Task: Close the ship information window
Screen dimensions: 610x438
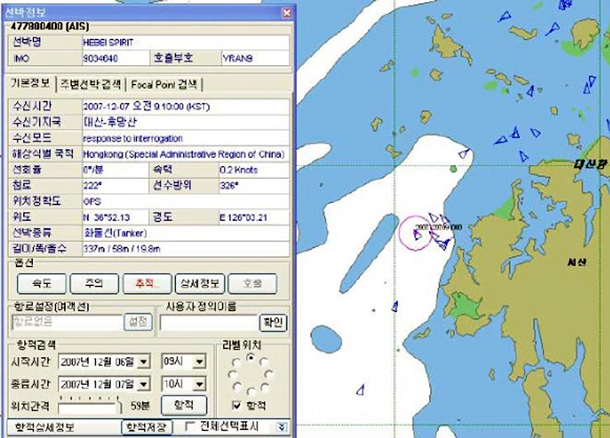Action: pos(286,13)
